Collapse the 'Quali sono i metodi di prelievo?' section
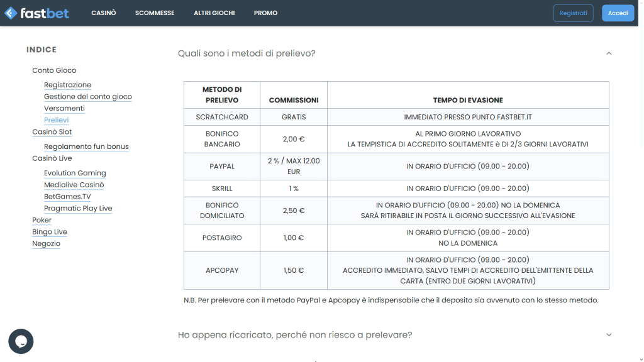Viewport: 644px width, 362px height. coord(608,53)
